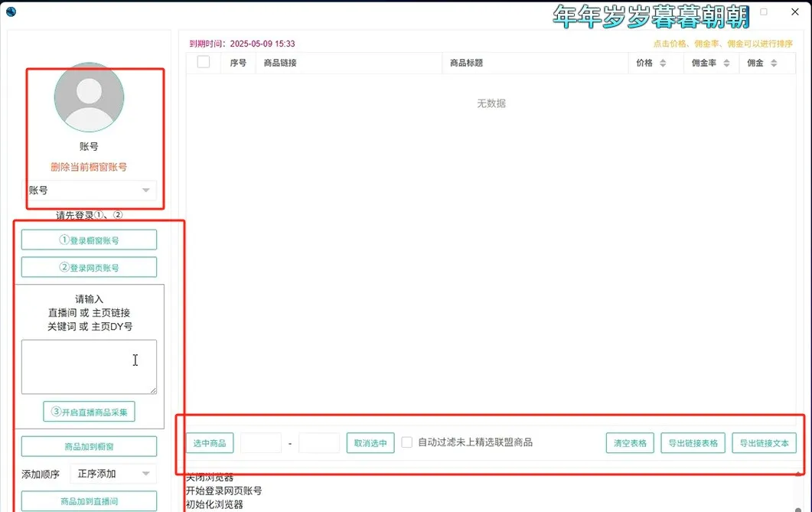Click the first range input beside 选中商品
The height and width of the screenshot is (512, 812).
pos(261,443)
